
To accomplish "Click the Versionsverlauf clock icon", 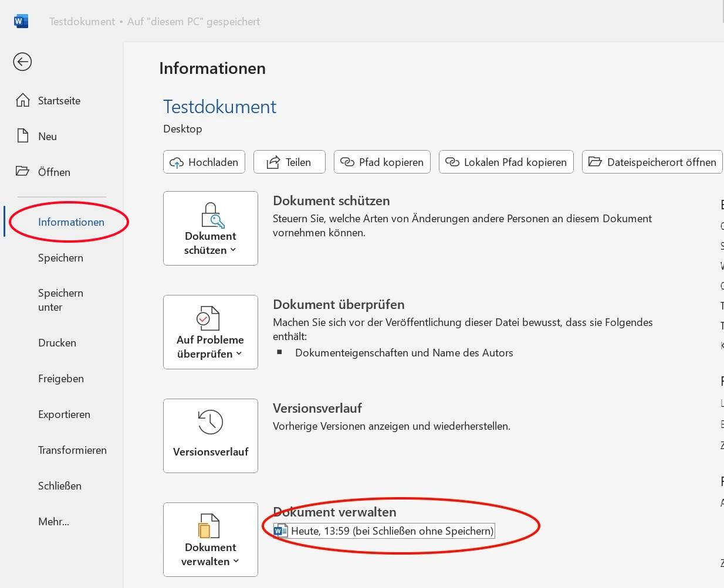I will click(210, 422).
